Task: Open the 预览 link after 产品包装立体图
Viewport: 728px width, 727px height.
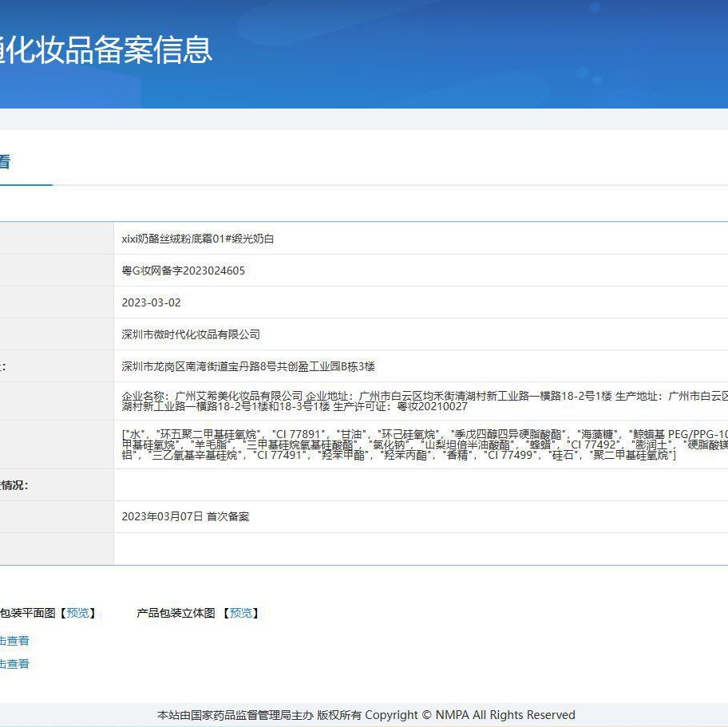Action: pyautogui.click(x=240, y=613)
